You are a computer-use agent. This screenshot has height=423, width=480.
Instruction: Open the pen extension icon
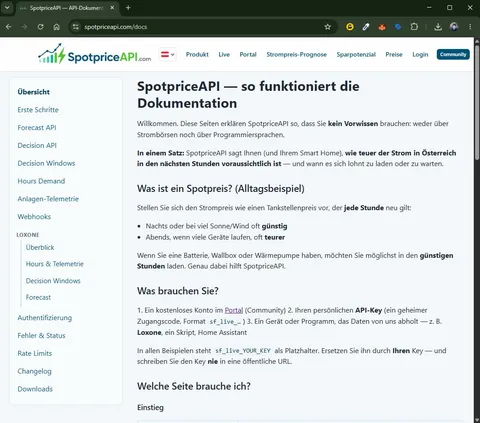click(x=366, y=27)
